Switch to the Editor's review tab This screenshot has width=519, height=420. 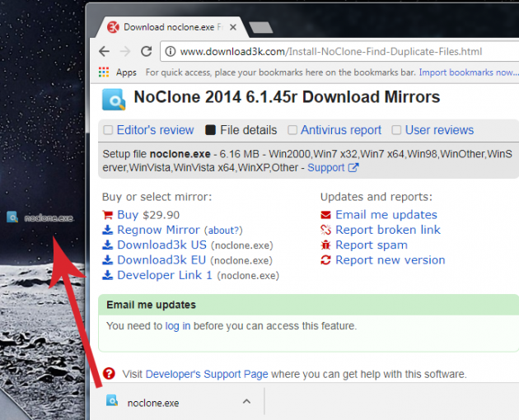click(155, 130)
